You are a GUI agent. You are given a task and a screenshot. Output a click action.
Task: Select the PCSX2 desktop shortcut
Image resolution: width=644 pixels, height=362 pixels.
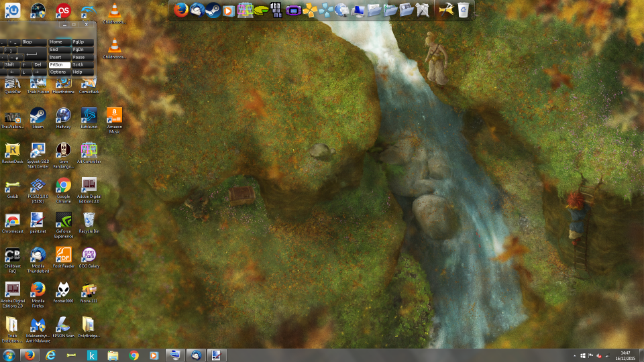tap(38, 190)
